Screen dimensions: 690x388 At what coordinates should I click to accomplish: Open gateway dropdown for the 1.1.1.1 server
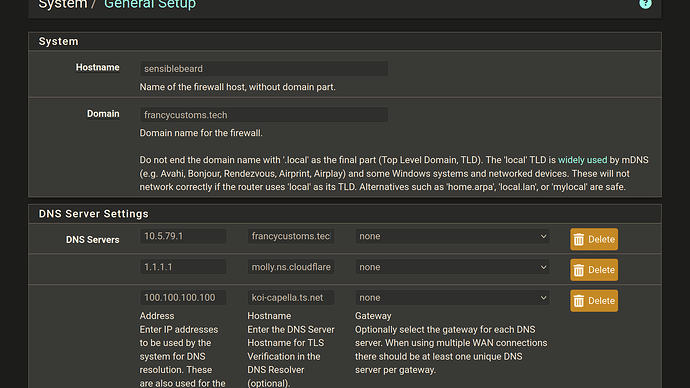[x=452, y=267]
